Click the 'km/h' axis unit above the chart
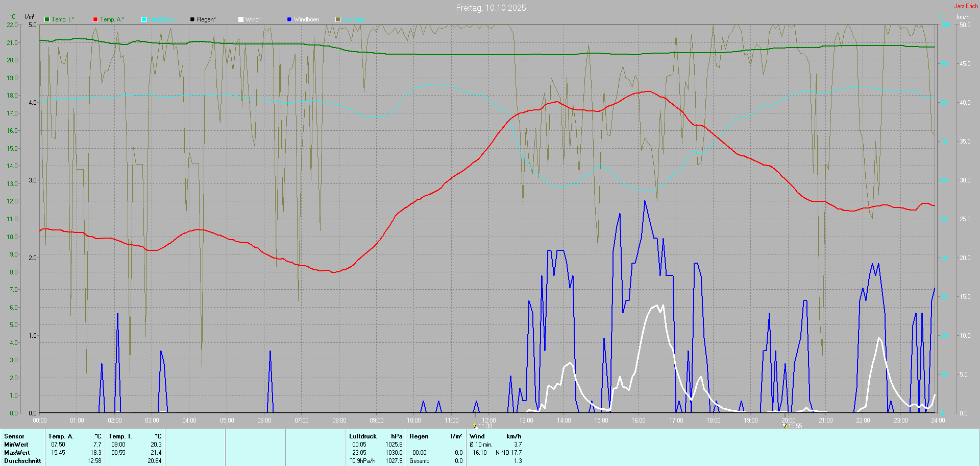The height and width of the screenshot is (466, 980). 963,17
